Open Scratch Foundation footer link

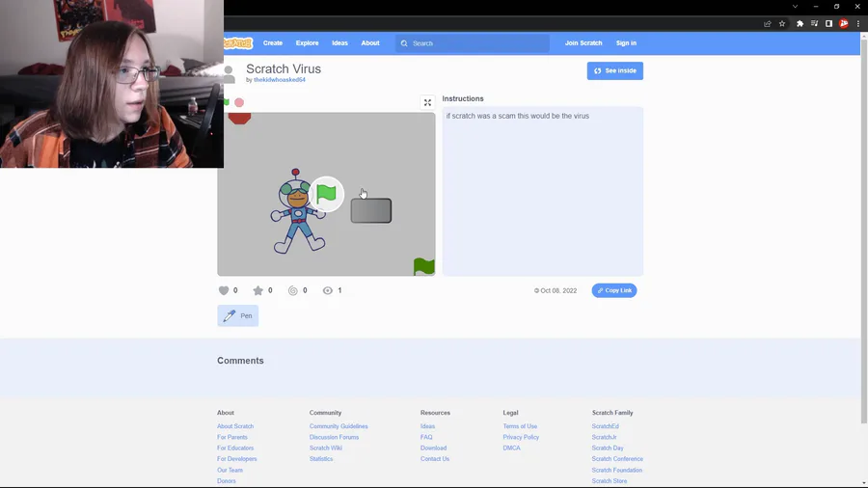tap(616, 471)
